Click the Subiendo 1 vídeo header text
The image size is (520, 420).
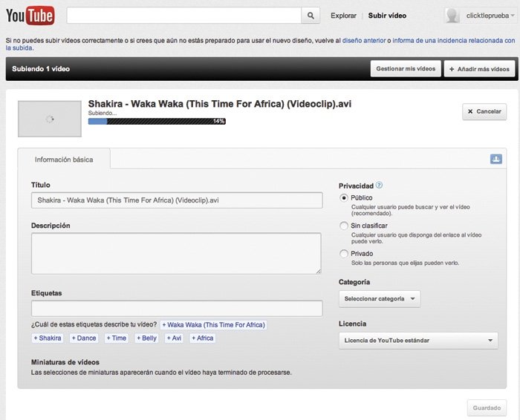41,69
